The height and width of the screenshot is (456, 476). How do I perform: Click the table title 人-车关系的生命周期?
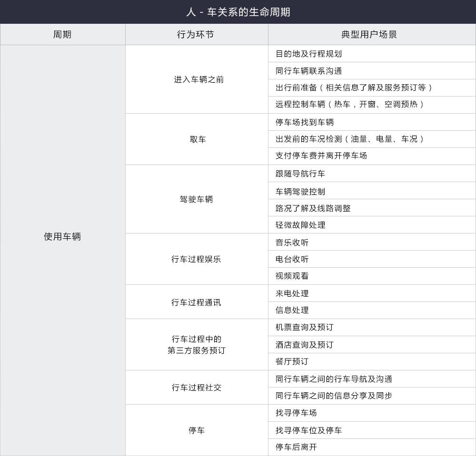[238, 12]
